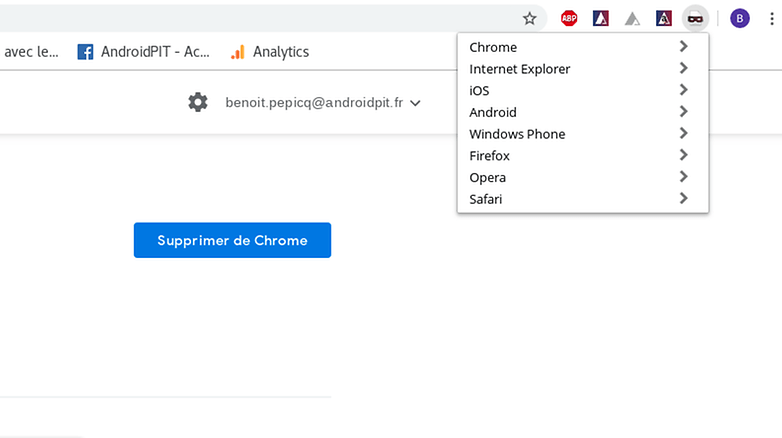Click the dark blue triangle extension icon left of the mask
This screenshot has width=782, height=438.
click(664, 19)
